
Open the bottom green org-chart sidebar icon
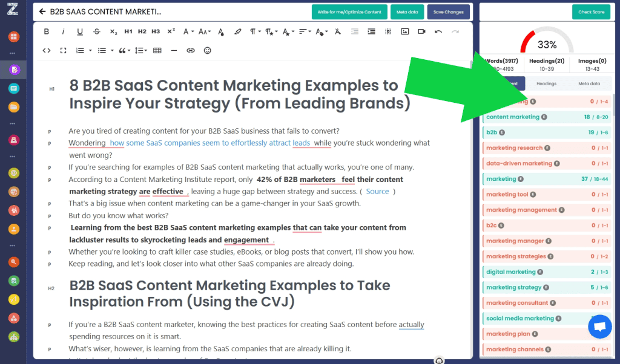14,337
